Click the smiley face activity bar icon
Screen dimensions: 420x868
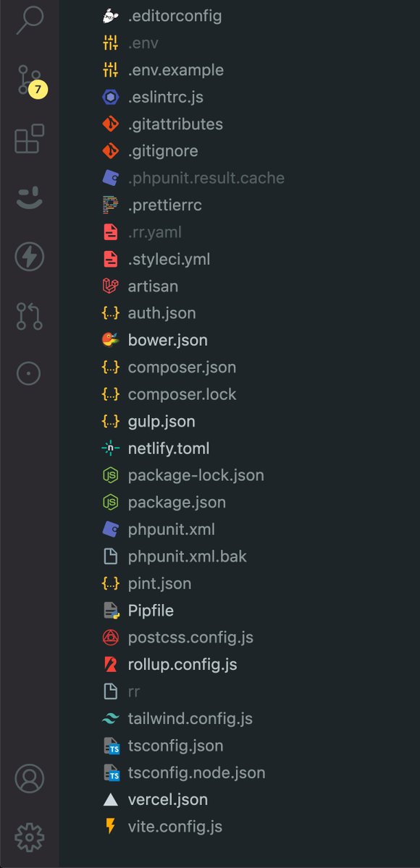coord(30,197)
